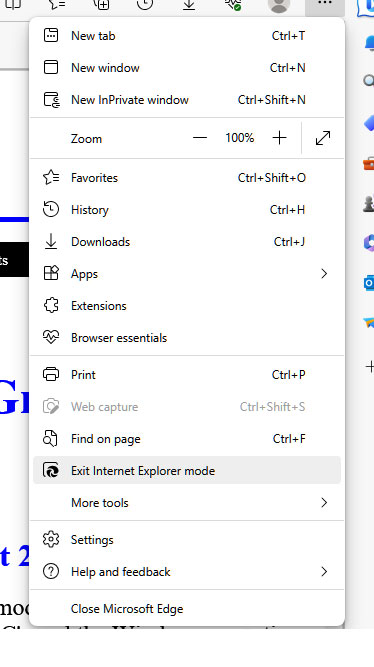Open the sidebar Outlook icon
Viewport: 374px width, 667px height.
click(369, 283)
